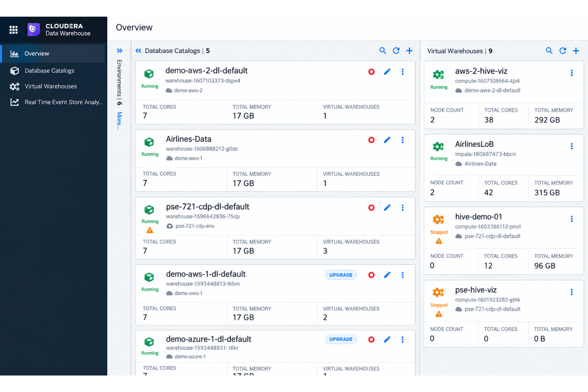Click the Overview page heading
This screenshot has height=392, width=588.
[134, 27]
